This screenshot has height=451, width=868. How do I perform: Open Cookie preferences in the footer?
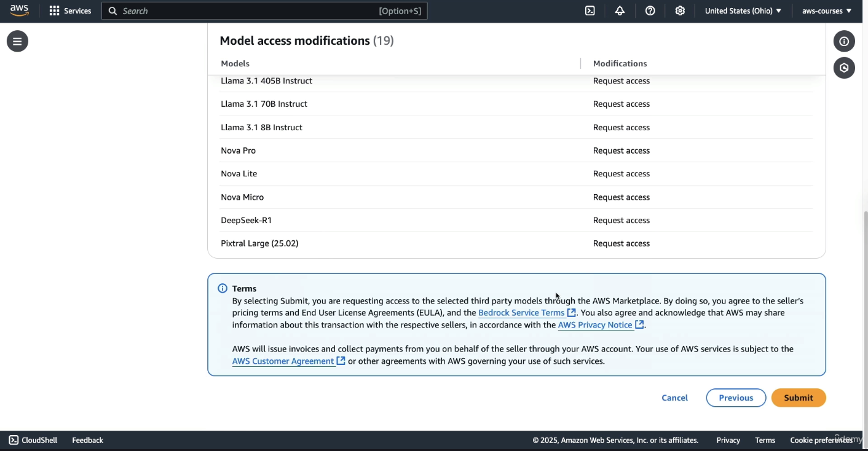point(821,440)
